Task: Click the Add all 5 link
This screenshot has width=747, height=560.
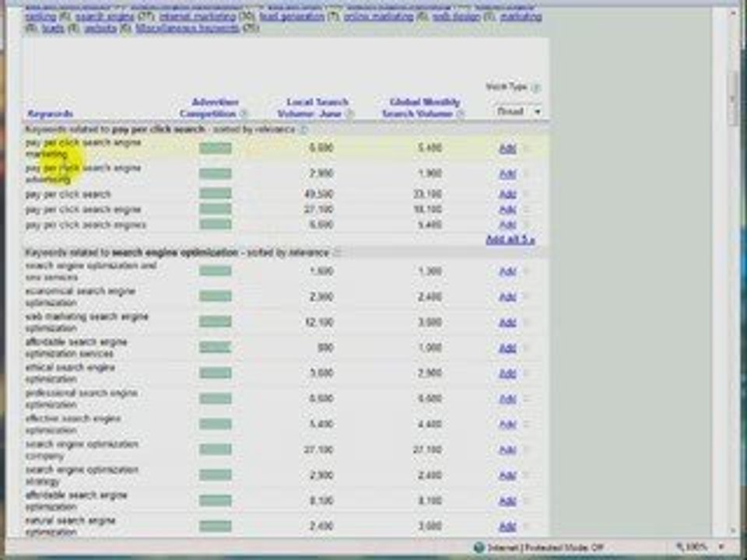Action: point(510,240)
